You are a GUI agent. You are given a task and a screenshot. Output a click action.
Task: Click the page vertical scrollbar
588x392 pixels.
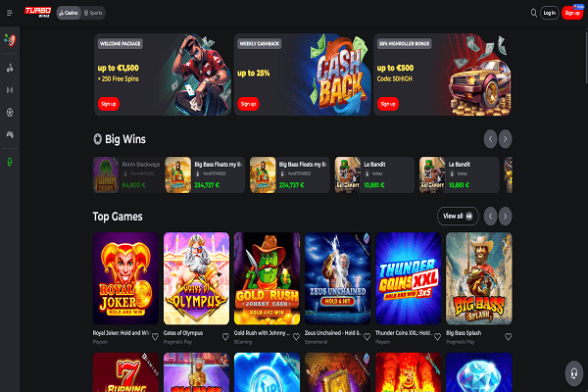click(586, 56)
